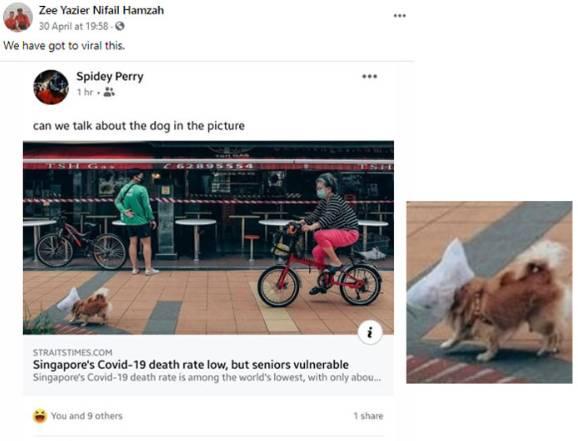Open Zee Yazier Nifail Hamzah's profile name
The width and height of the screenshot is (578, 441).
click(x=101, y=10)
